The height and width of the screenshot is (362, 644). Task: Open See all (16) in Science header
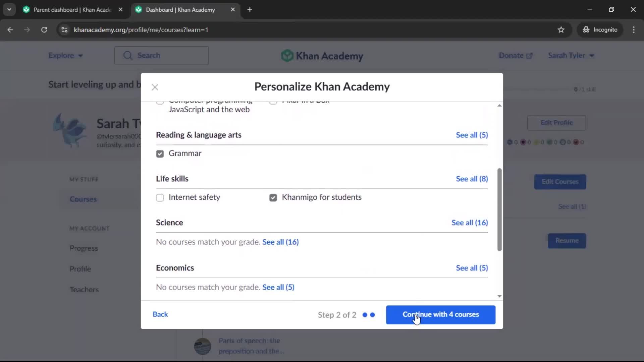tap(470, 223)
